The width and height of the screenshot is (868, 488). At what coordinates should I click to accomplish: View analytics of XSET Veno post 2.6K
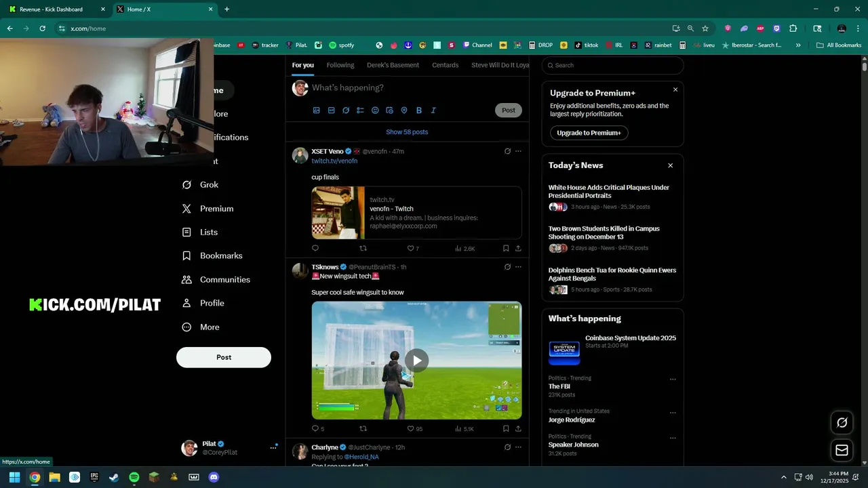pos(465,249)
